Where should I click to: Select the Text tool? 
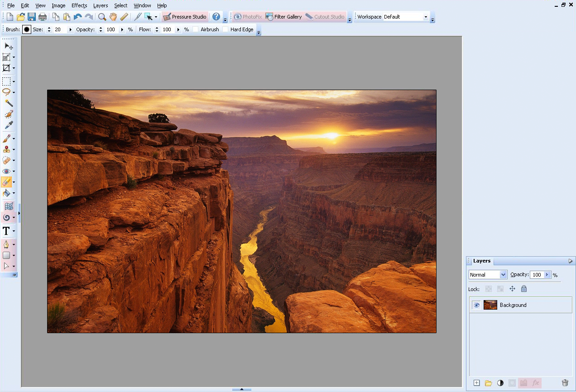pos(6,231)
